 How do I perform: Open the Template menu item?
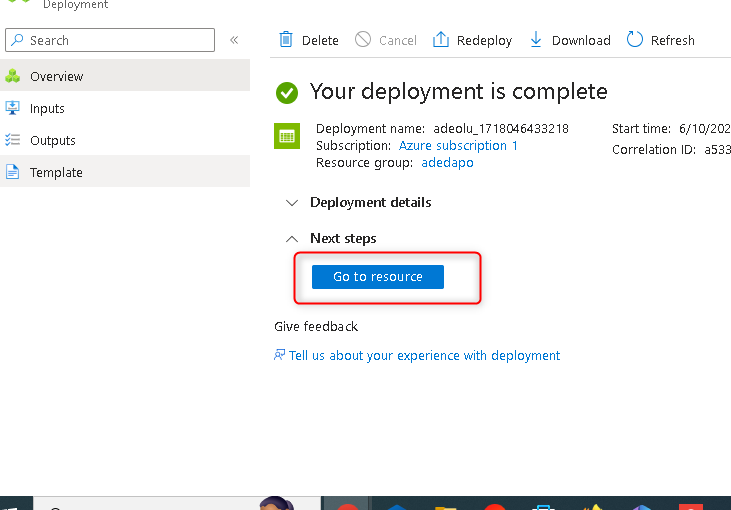(x=56, y=172)
